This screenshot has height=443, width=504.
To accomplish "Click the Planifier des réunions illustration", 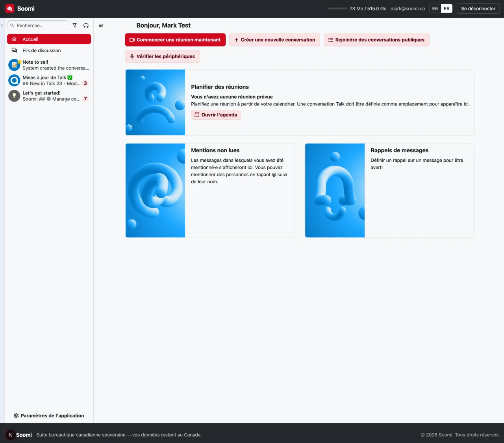I will pos(155,102).
